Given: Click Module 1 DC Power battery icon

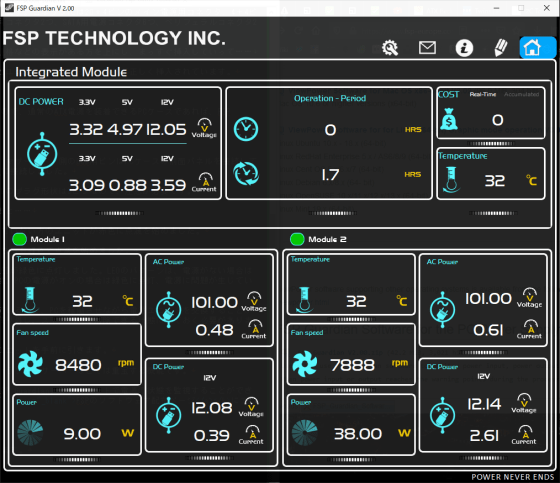Looking at the screenshot, I should point(169,415).
